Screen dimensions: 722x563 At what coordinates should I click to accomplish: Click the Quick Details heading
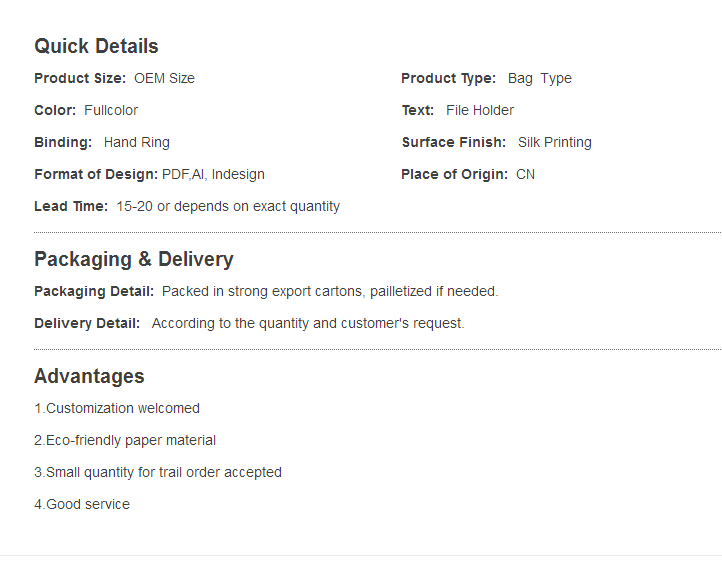click(x=96, y=46)
